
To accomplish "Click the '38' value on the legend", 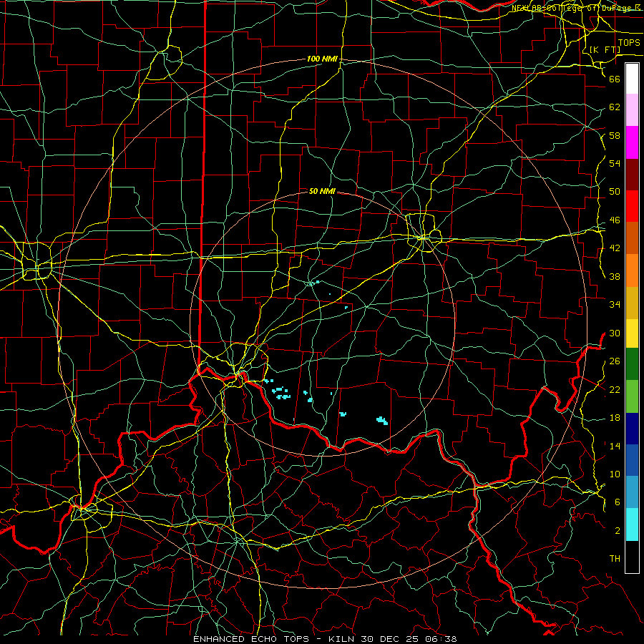I will 615,277.
